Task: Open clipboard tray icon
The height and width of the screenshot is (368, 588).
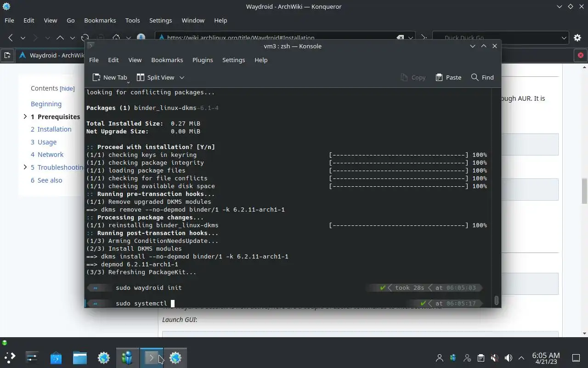Action: click(481, 358)
